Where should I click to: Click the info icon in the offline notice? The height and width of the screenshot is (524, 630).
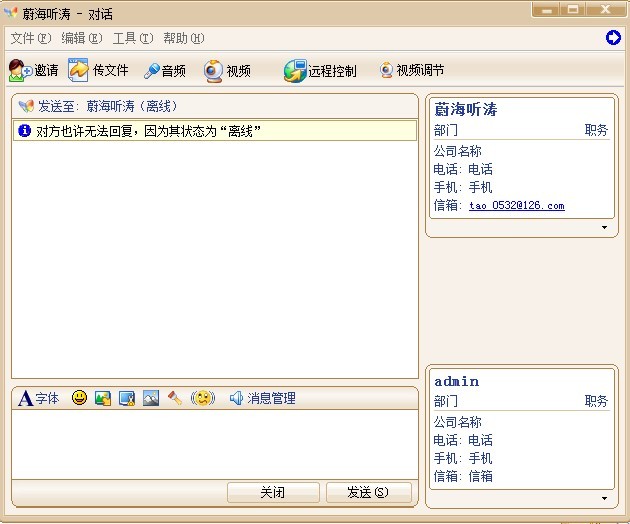[25, 131]
